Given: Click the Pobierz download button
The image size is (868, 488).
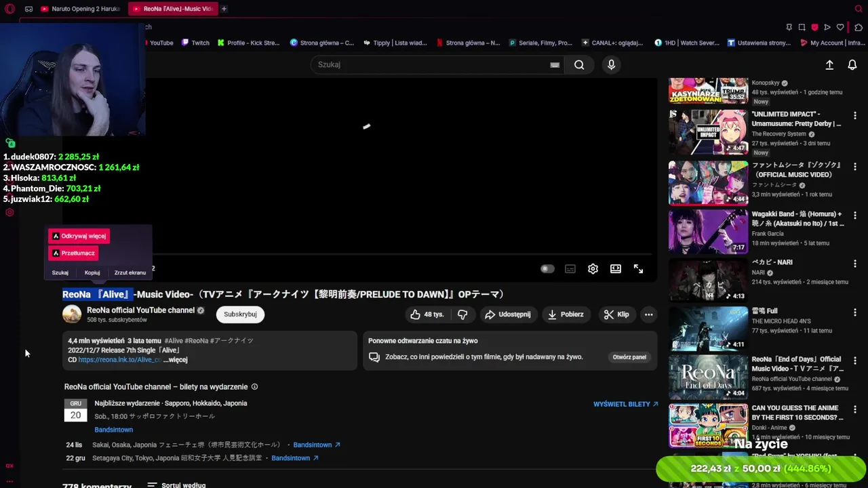Looking at the screenshot, I should tap(566, 314).
